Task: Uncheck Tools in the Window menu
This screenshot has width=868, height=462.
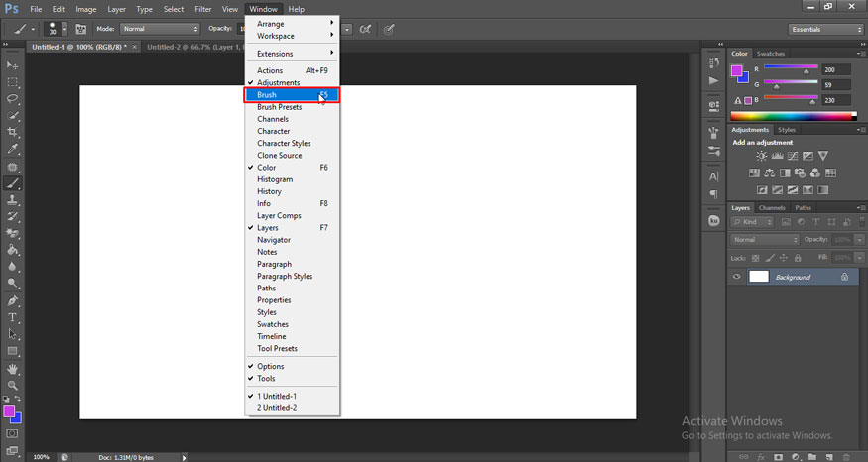Action: coord(266,378)
